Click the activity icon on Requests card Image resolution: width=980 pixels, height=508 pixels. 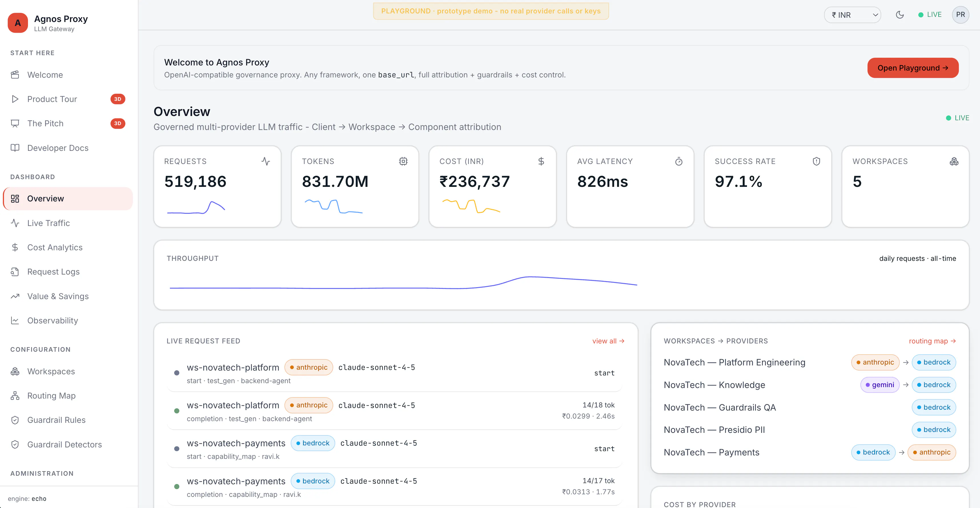coord(266,161)
